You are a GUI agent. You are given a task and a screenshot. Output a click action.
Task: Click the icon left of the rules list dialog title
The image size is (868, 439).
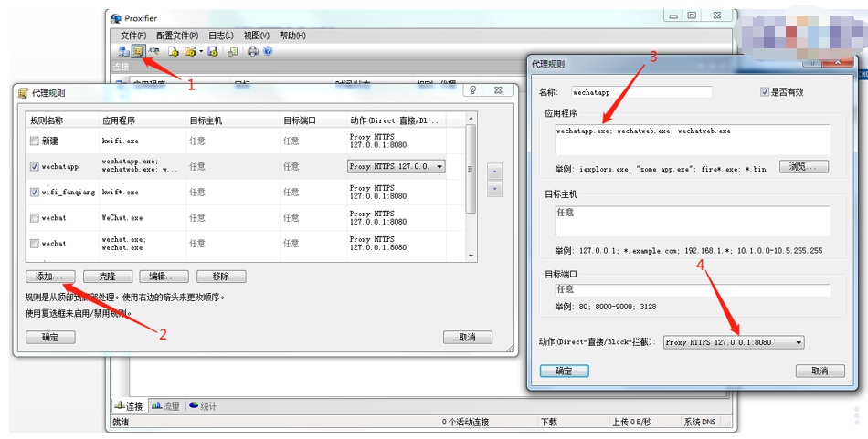tap(23, 93)
